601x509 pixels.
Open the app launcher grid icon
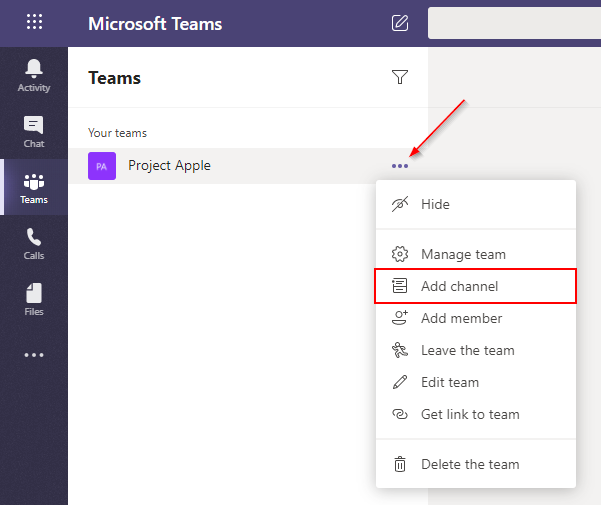(x=34, y=21)
